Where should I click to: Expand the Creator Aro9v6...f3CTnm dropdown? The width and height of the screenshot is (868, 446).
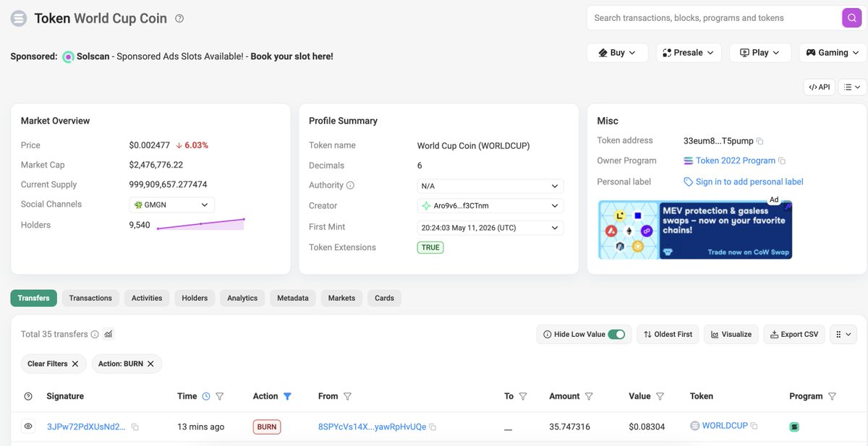pos(490,206)
